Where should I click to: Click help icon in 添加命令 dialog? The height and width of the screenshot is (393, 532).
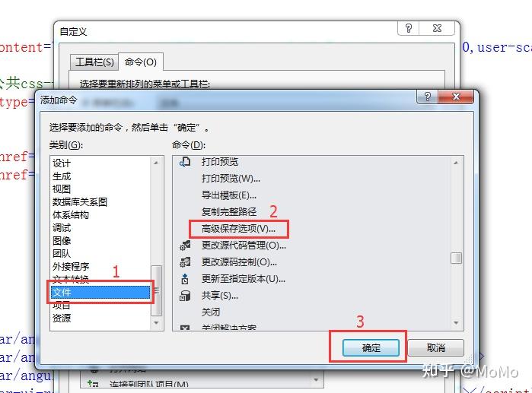(x=428, y=97)
